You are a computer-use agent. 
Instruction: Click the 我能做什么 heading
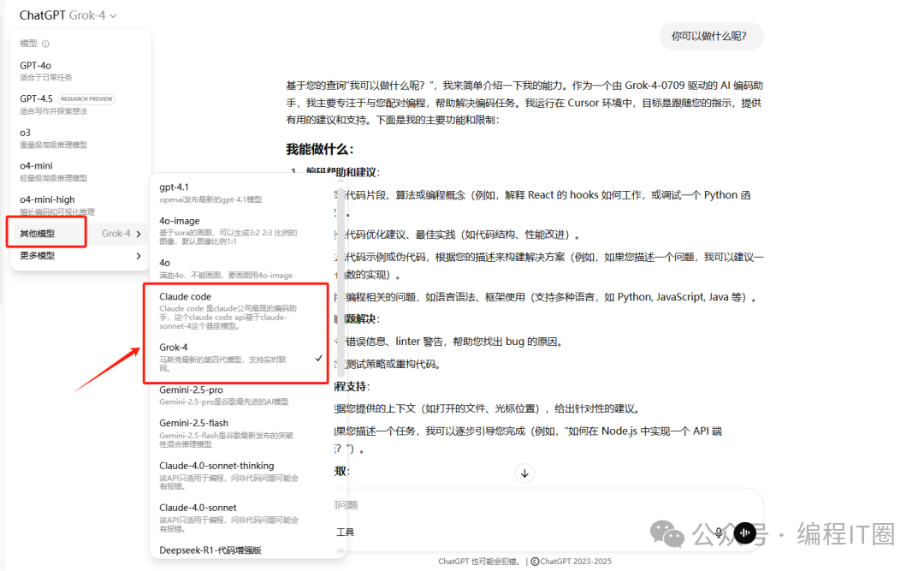point(319,149)
